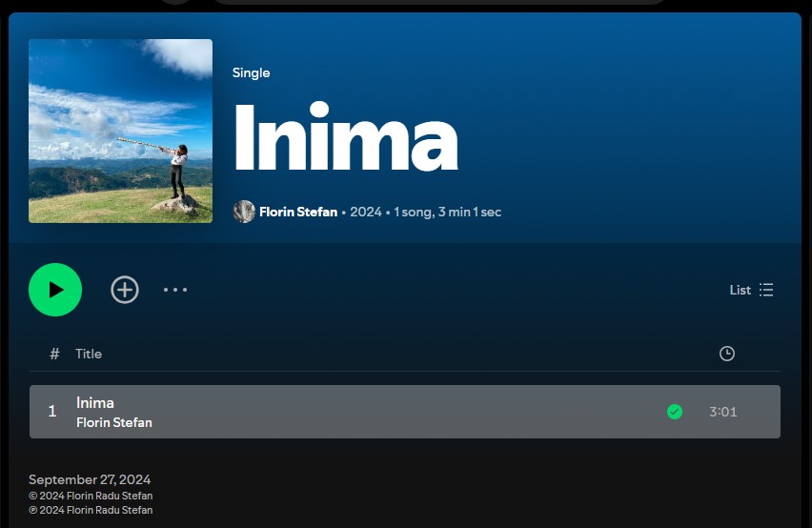Viewport: 812px width, 528px height.
Task: Click the Inima track title in the row
Action: pos(95,402)
